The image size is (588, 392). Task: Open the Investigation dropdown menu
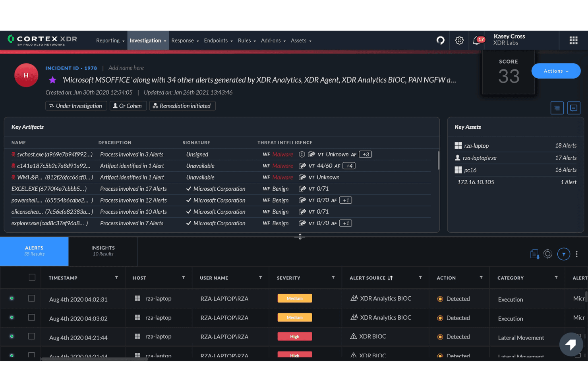pos(148,41)
